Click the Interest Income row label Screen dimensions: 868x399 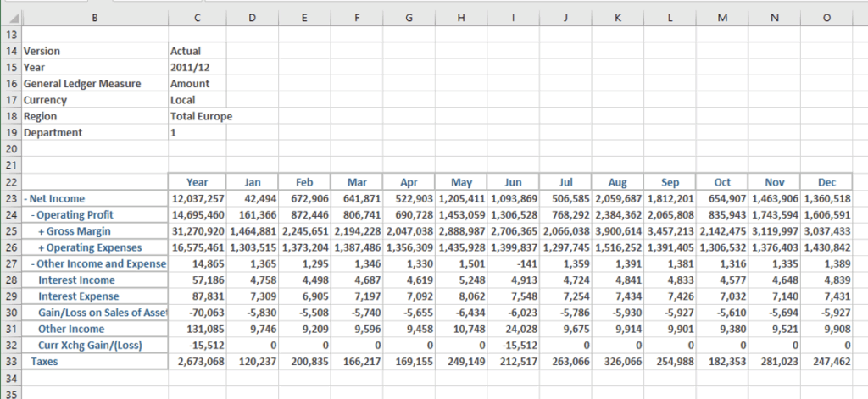click(x=76, y=280)
